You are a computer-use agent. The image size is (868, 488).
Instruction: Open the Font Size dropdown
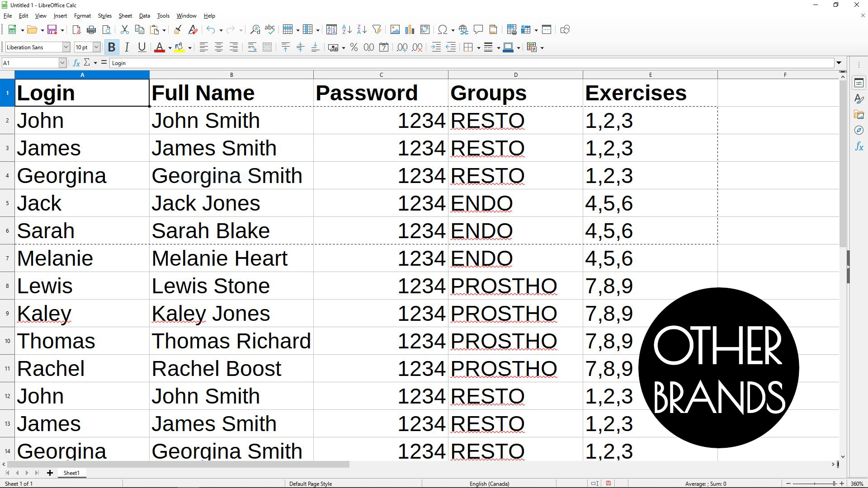click(96, 47)
